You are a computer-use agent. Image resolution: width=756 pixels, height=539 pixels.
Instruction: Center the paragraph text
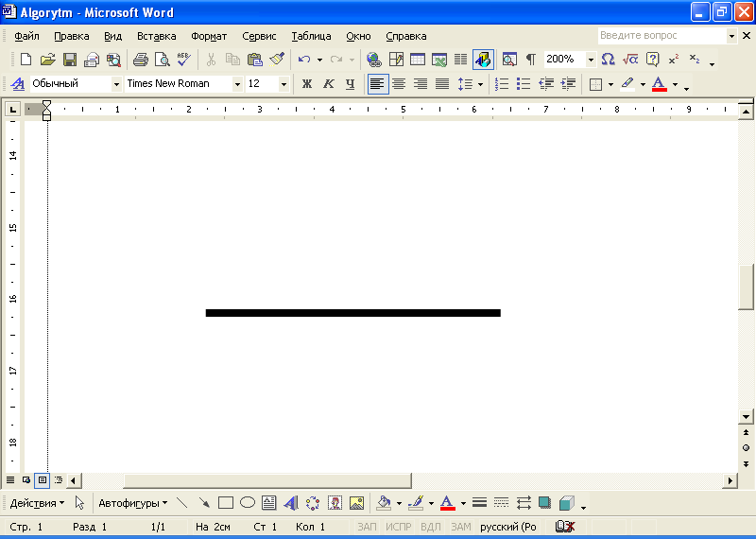click(399, 84)
